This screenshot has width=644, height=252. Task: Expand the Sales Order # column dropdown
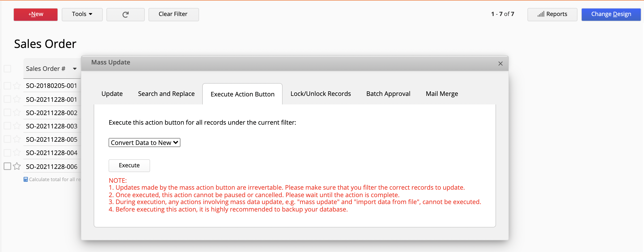[75, 69]
